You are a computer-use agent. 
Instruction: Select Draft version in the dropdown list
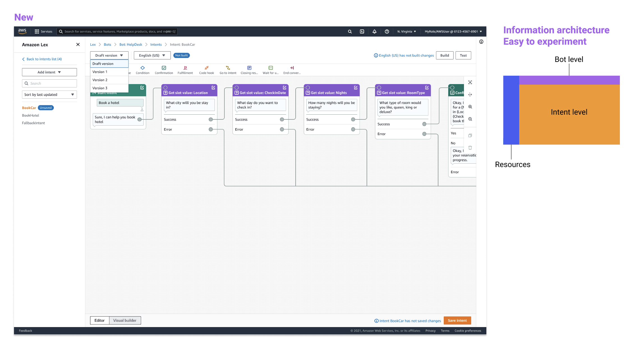(x=109, y=64)
